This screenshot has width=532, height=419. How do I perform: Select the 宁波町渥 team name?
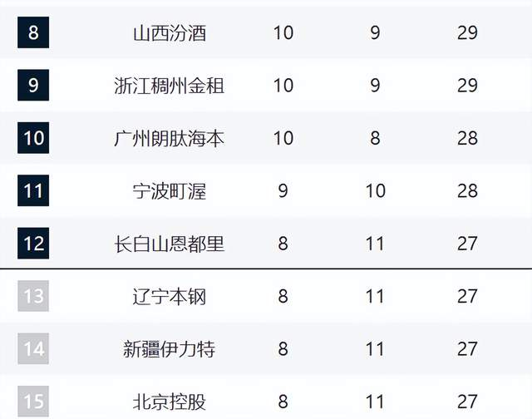point(170,191)
